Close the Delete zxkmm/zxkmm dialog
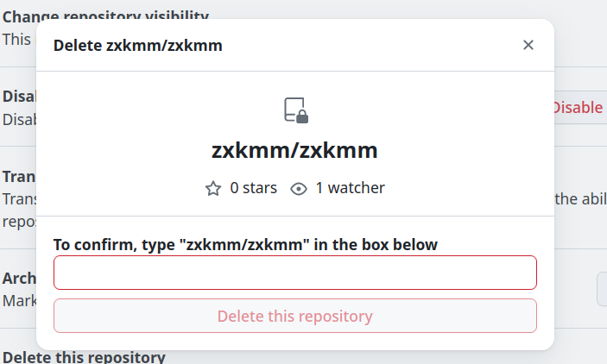Screen dimensions: 607x364 528,45
